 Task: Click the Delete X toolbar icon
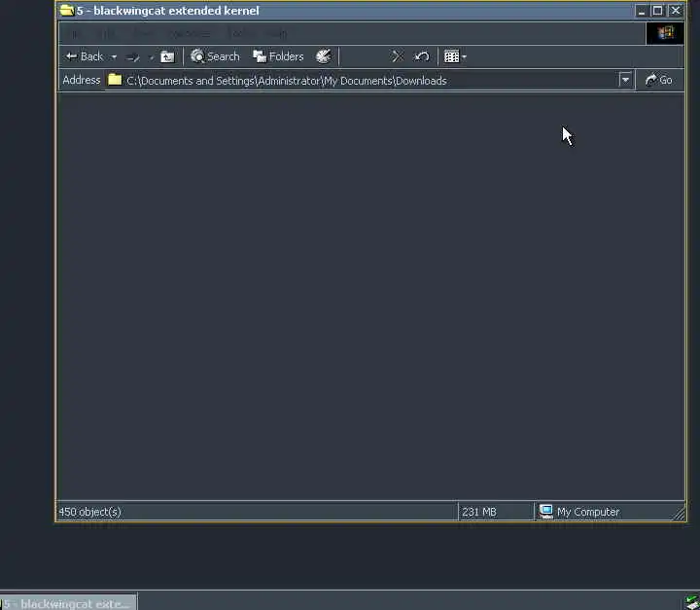point(397,56)
